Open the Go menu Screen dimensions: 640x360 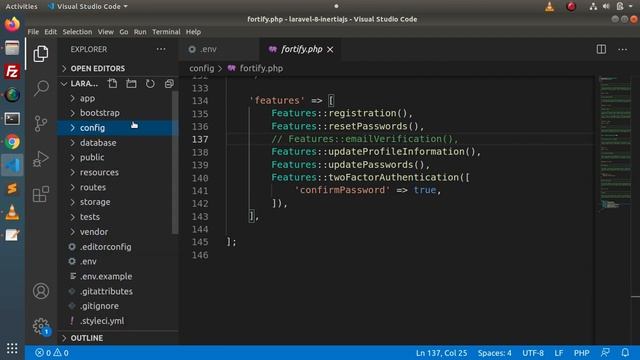pyautogui.click(x=124, y=32)
